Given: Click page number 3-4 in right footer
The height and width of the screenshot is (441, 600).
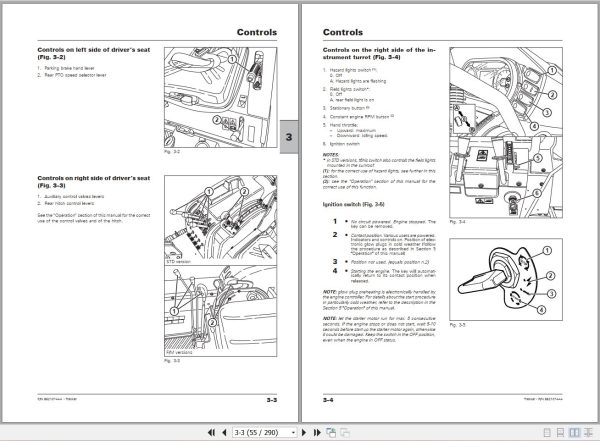Looking at the screenshot, I should click(x=328, y=400).
